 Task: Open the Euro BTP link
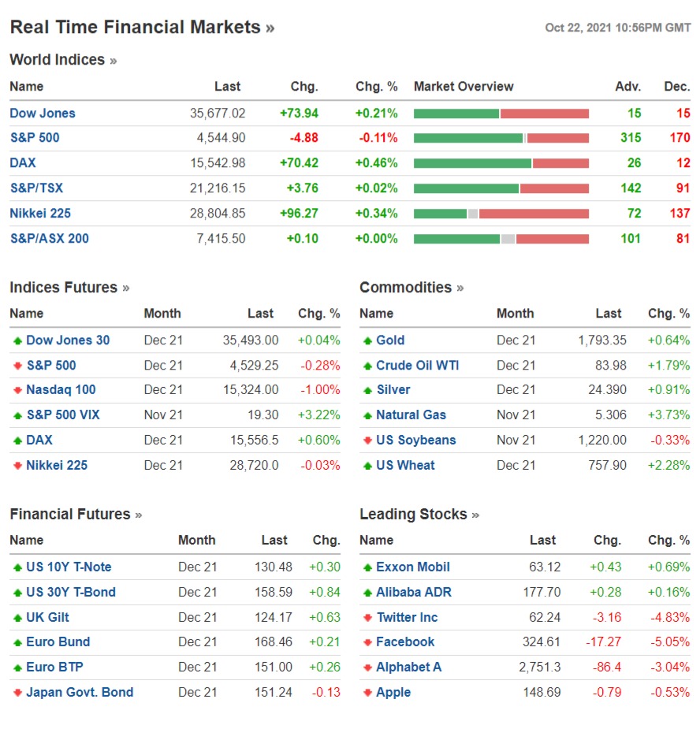click(x=54, y=667)
